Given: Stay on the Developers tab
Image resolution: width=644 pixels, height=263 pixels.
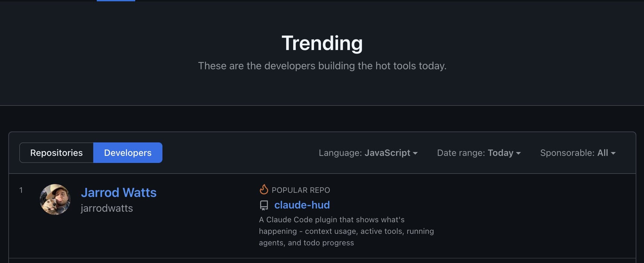Looking at the screenshot, I should (128, 153).
